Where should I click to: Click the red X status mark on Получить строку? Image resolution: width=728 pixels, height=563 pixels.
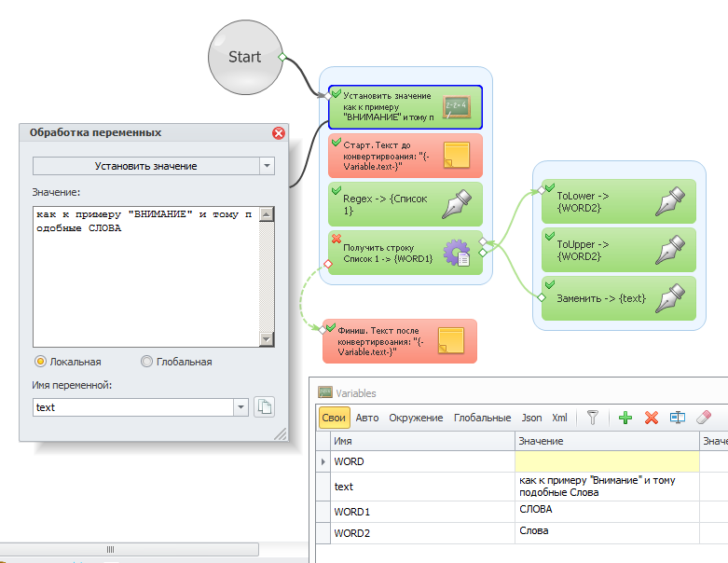[x=337, y=239]
